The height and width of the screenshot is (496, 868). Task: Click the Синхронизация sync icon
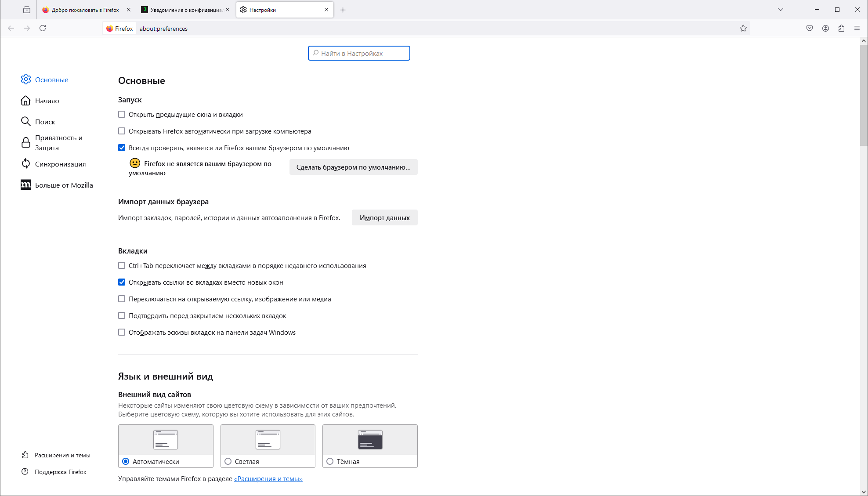pyautogui.click(x=26, y=163)
